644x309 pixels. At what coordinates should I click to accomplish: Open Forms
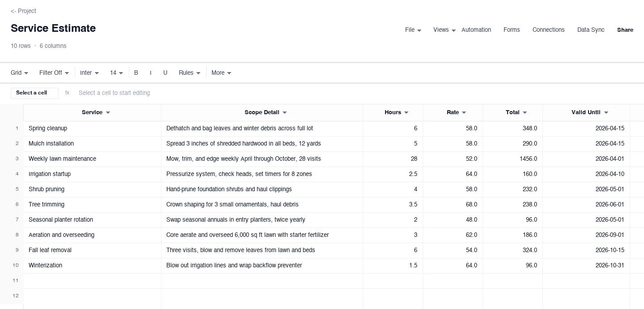pos(512,30)
